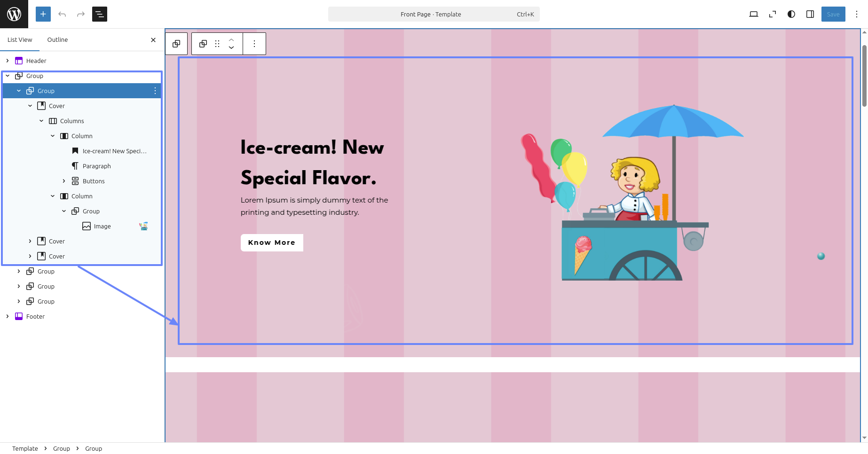868x454 pixels.
Task: Open the editor Options menu
Action: pyautogui.click(x=857, y=14)
